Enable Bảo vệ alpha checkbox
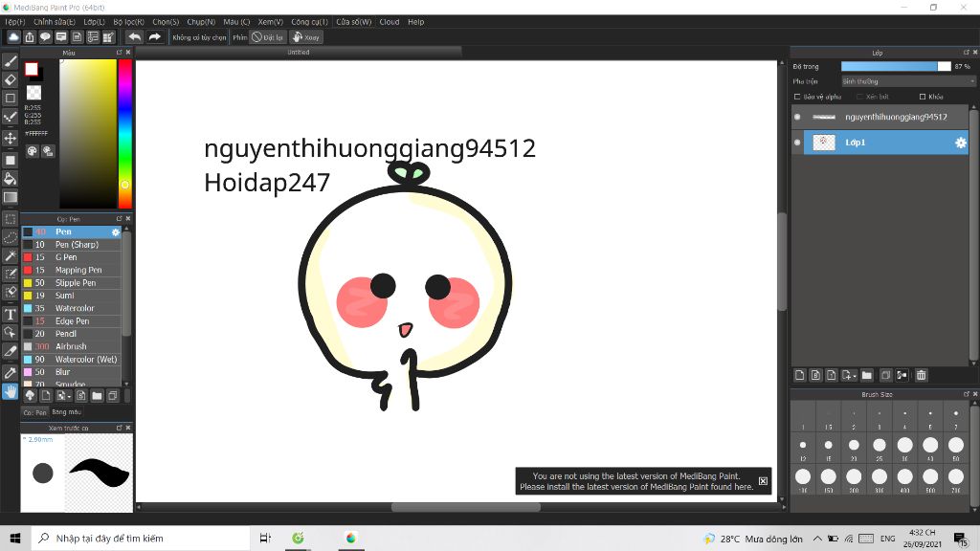Screen dimensions: 980x551 (797, 97)
